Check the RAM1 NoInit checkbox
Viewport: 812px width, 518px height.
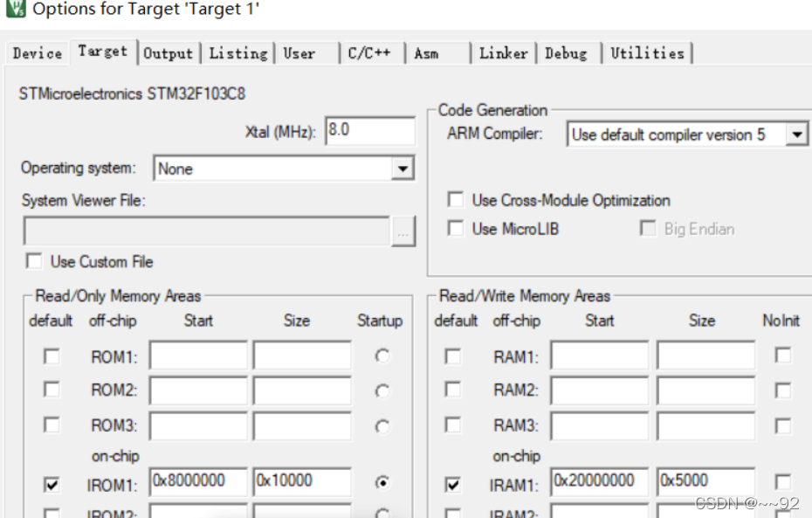click(783, 356)
